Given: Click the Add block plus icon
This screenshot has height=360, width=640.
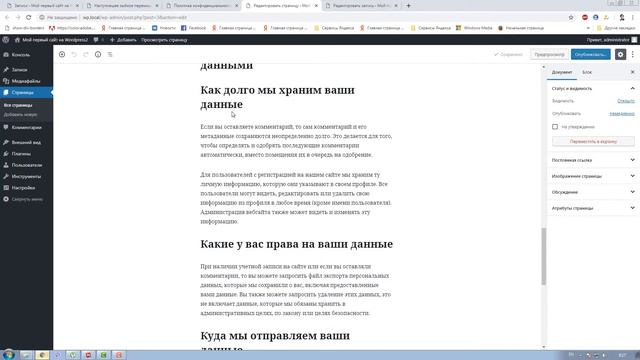Looking at the screenshot, I should pyautogui.click(x=62, y=54).
